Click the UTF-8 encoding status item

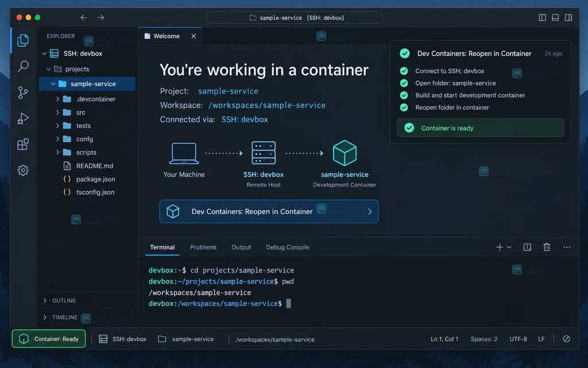click(518, 339)
